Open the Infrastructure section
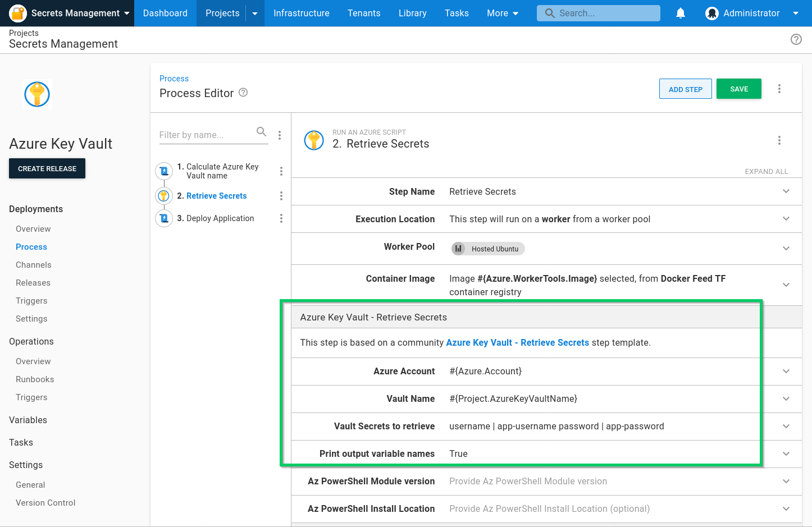Image resolution: width=812 pixels, height=527 pixels. (301, 12)
